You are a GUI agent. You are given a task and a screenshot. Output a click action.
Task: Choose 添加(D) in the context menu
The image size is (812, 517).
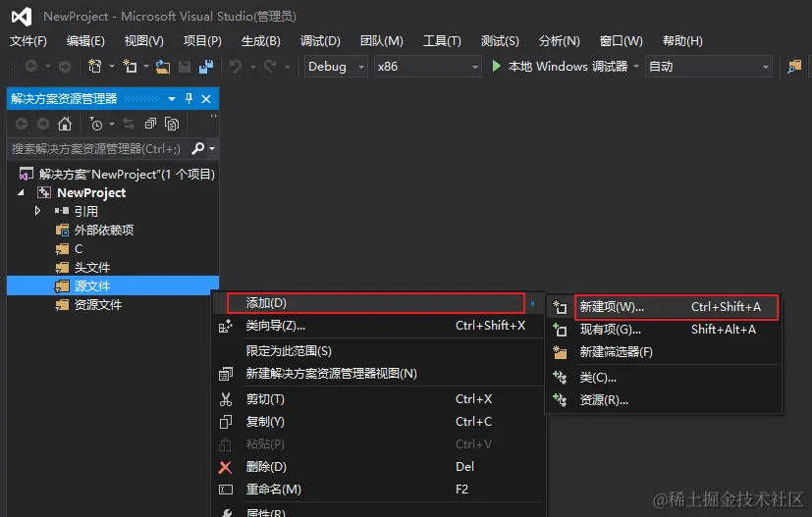pos(376,303)
